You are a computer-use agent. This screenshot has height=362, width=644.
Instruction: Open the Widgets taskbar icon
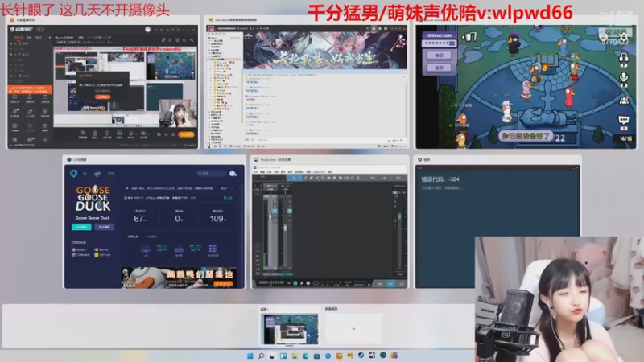pyautogui.click(x=283, y=356)
